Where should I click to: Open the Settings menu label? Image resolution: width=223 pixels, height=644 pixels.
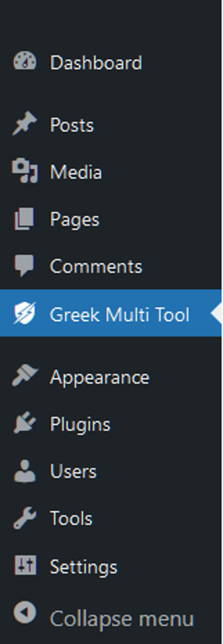[84, 567]
